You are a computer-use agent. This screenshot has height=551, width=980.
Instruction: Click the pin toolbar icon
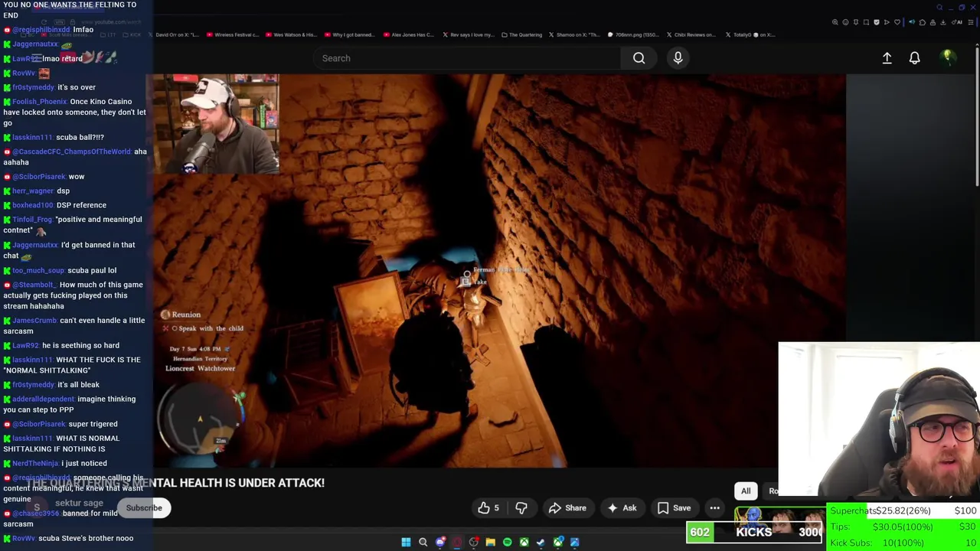pyautogui.click(x=856, y=22)
